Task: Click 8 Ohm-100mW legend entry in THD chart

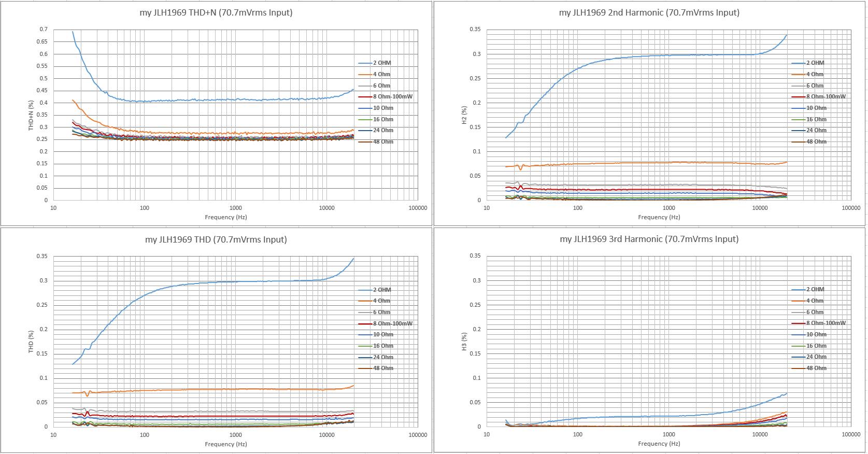Action: click(386, 323)
